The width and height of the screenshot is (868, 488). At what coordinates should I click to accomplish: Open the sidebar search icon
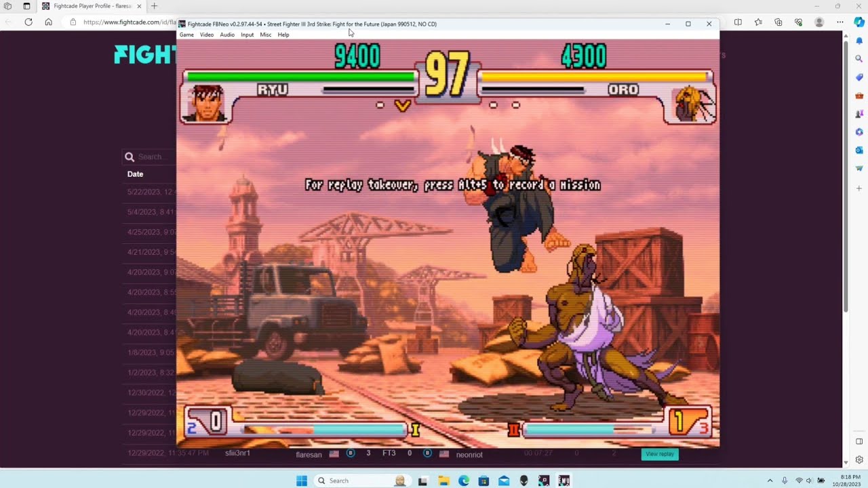tap(859, 59)
